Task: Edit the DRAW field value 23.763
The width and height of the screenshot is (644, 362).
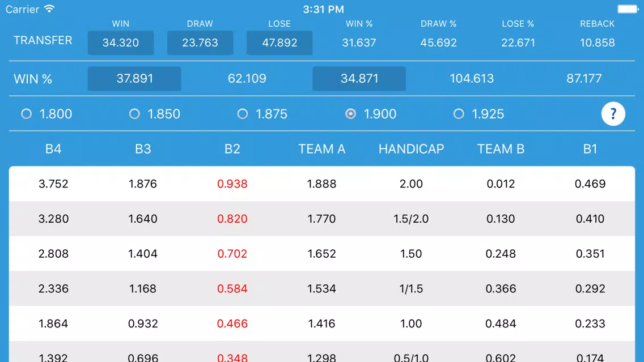Action: coord(200,42)
